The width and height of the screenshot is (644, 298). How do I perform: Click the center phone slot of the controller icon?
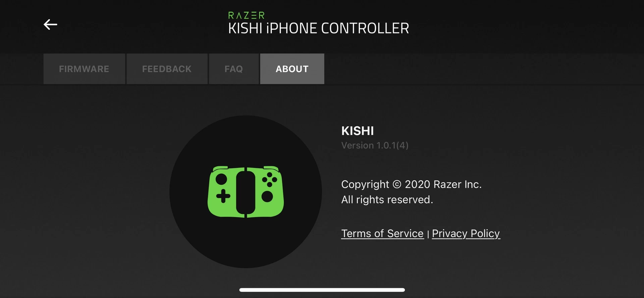tap(246, 192)
